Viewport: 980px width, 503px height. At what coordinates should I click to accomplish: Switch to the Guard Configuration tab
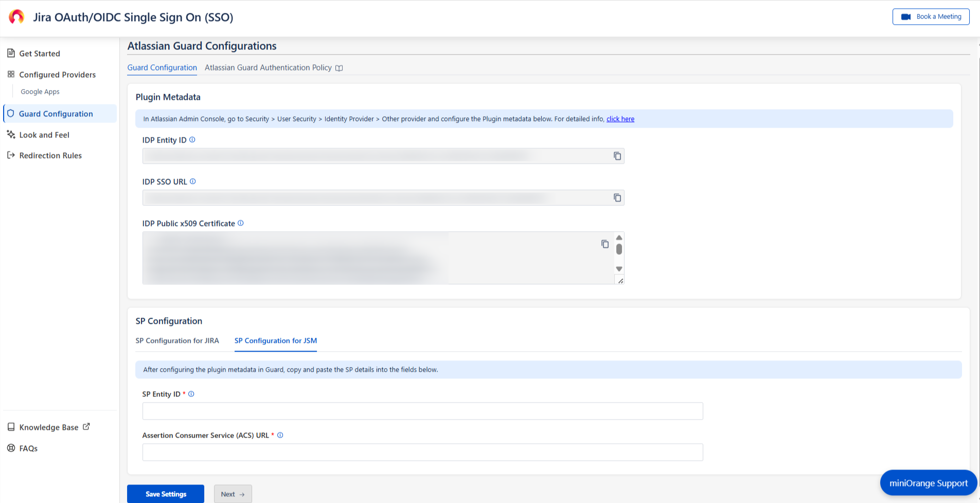pyautogui.click(x=162, y=67)
